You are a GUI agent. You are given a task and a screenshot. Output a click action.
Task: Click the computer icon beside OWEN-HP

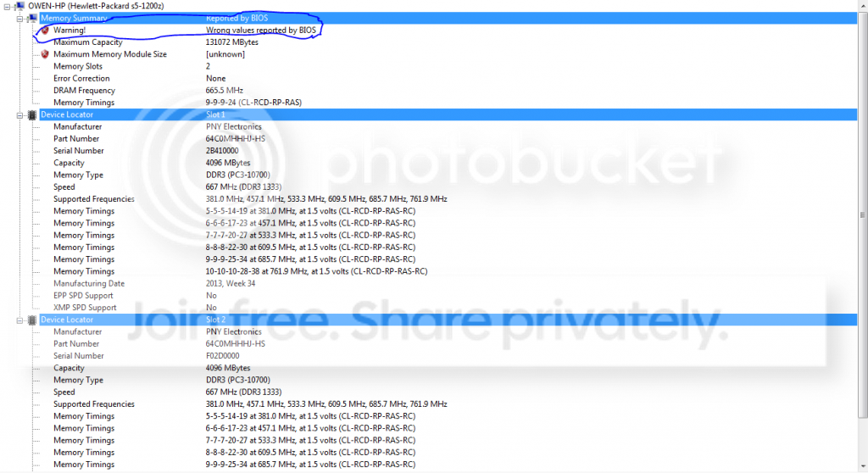pos(19,6)
